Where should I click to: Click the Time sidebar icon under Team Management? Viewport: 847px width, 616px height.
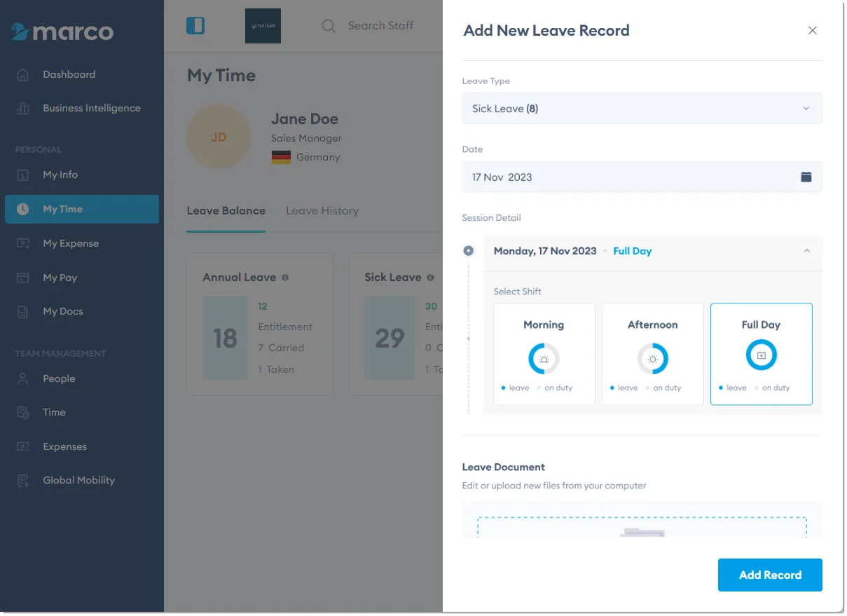(23, 412)
